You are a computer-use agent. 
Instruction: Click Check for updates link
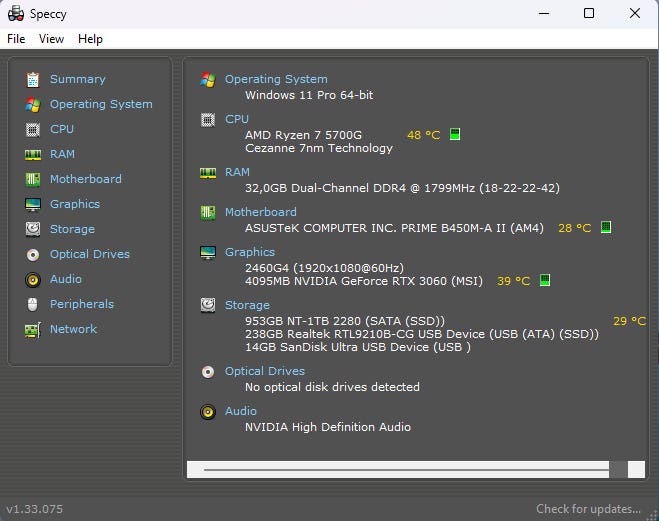(588, 509)
